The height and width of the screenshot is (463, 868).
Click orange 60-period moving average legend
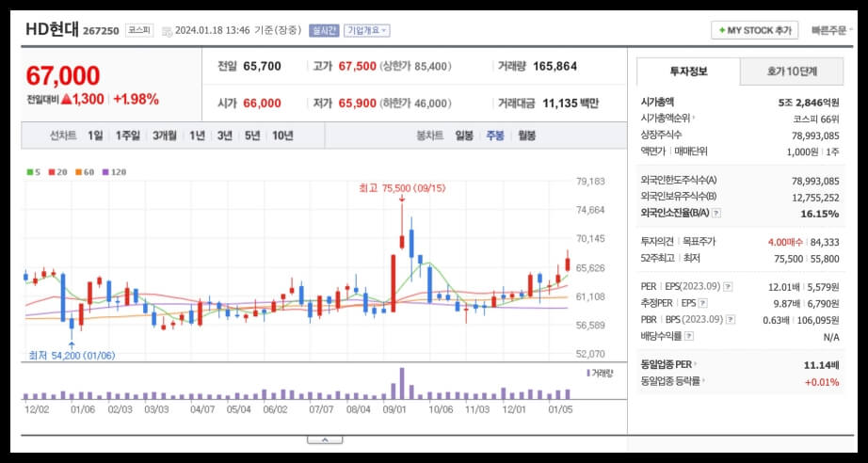pos(85,172)
